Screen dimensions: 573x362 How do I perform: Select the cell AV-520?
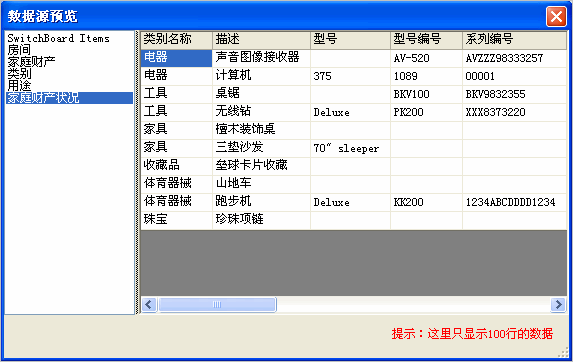pos(426,58)
